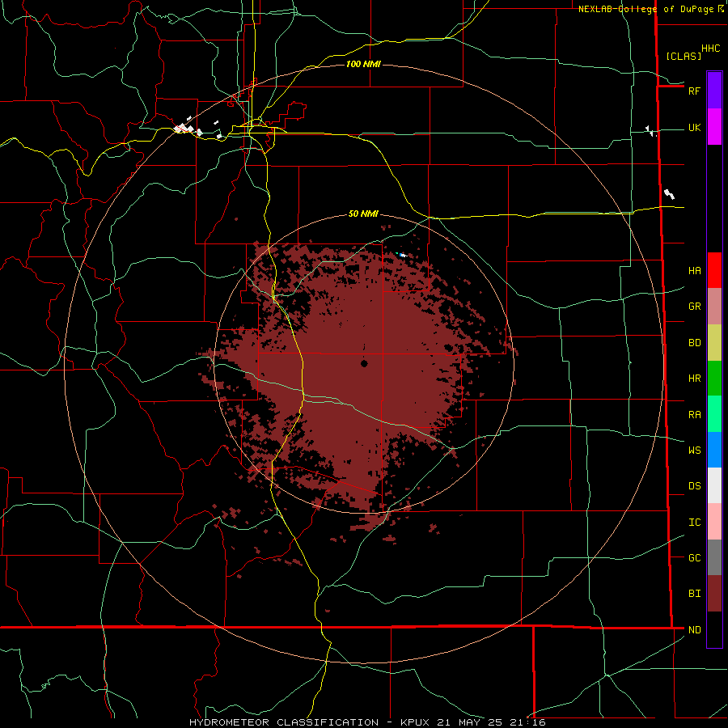Click the RF legend label
The width and height of the screenshot is (728, 728).
pos(694,91)
